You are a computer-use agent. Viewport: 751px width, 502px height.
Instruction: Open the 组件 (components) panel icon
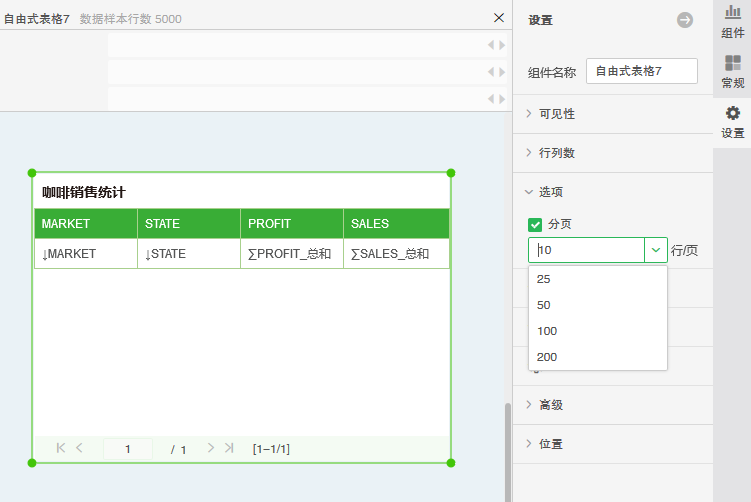732,22
